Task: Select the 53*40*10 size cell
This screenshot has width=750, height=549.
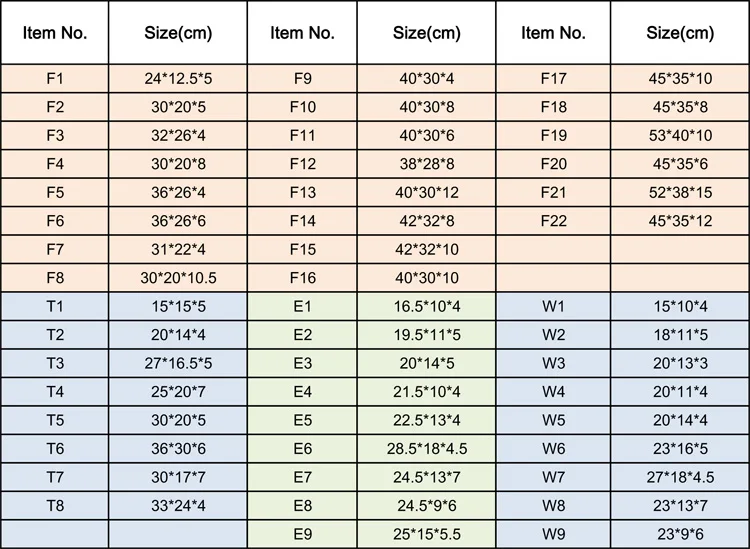Action: click(x=678, y=135)
